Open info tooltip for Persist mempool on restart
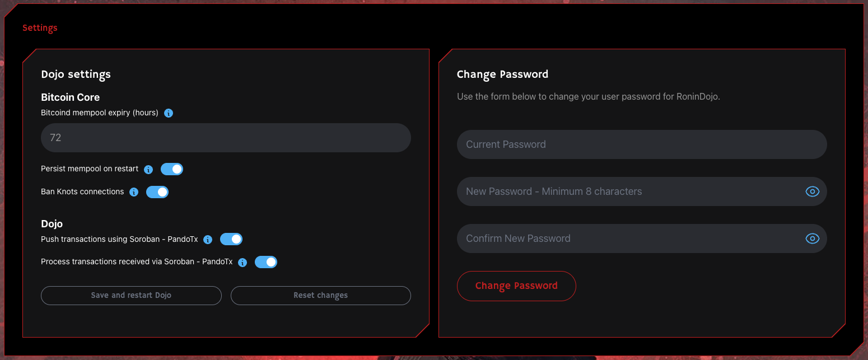The height and width of the screenshot is (360, 868). [148, 170]
